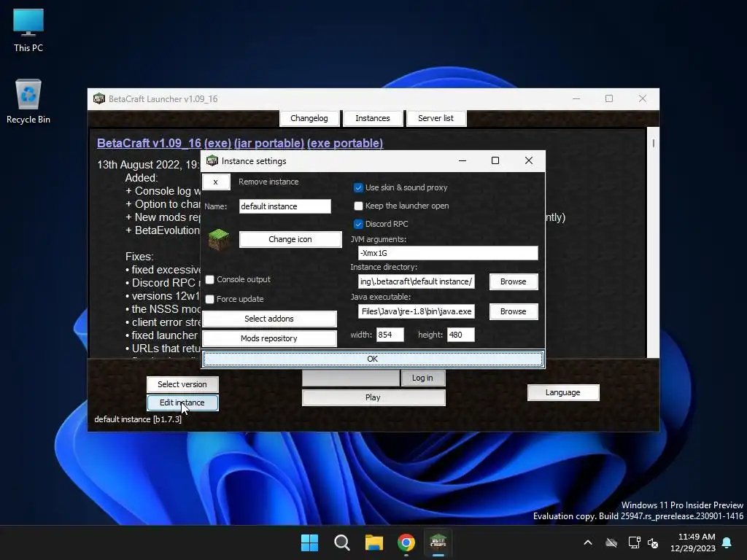Click the username field beside Log in
The image size is (747, 560).
coord(351,378)
